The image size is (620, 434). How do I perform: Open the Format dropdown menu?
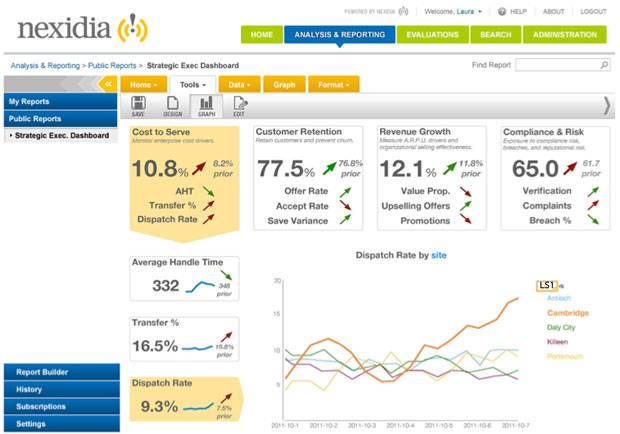[334, 85]
